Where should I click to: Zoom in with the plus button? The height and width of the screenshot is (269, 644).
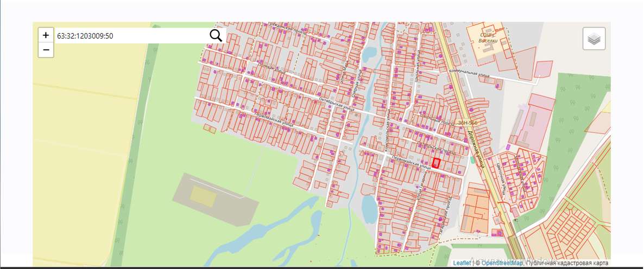(x=46, y=35)
